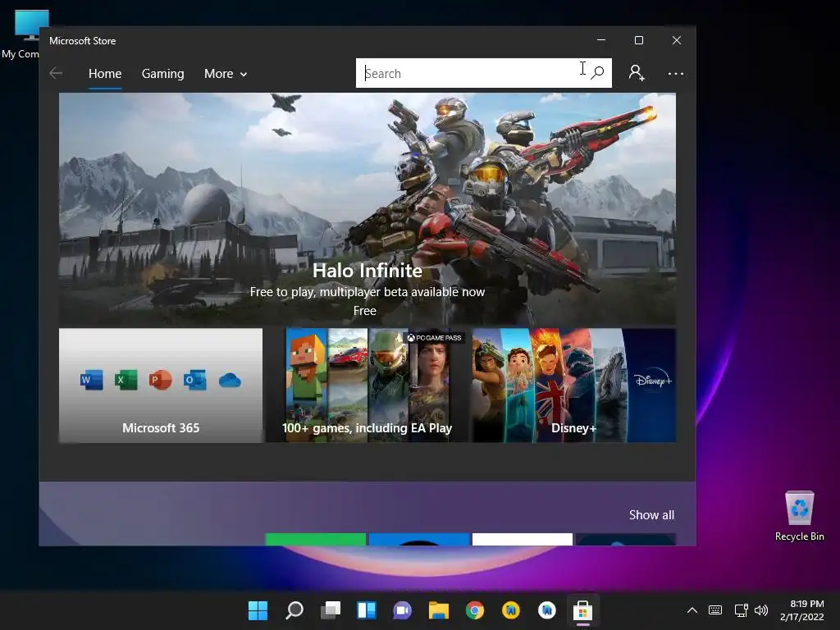Image resolution: width=840 pixels, height=630 pixels.
Task: Open Widgets from the taskbar
Action: [367, 610]
